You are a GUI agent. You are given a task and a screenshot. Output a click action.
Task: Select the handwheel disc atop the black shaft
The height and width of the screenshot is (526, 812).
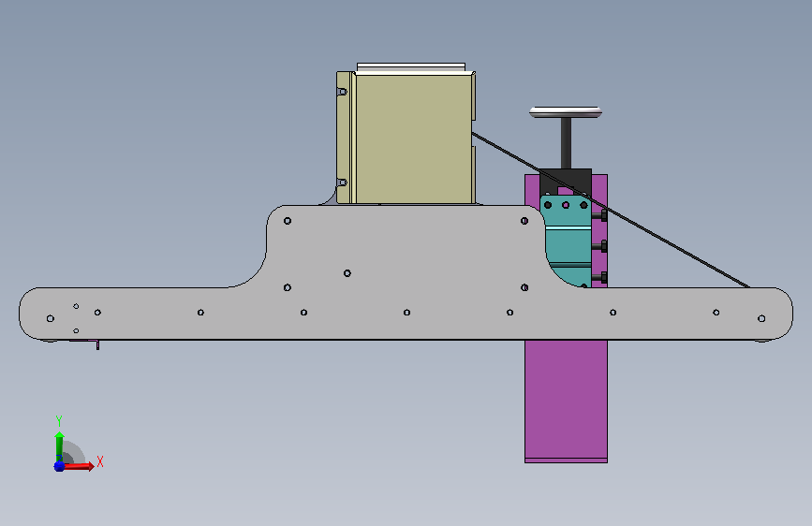(x=566, y=111)
